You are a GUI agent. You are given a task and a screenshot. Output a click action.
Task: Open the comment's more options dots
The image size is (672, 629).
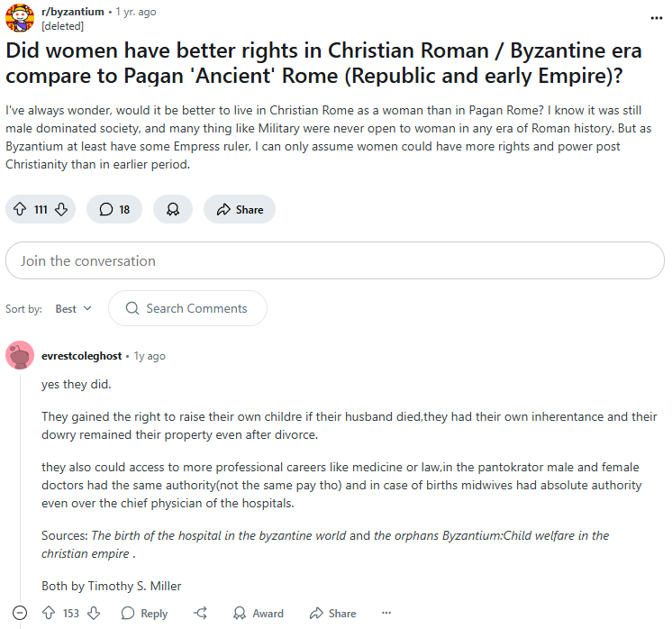coord(386,613)
